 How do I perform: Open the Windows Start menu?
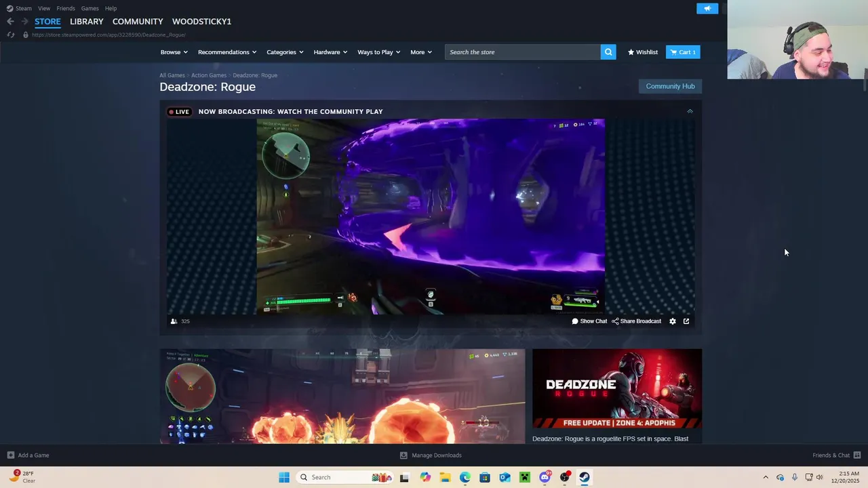[x=284, y=477]
